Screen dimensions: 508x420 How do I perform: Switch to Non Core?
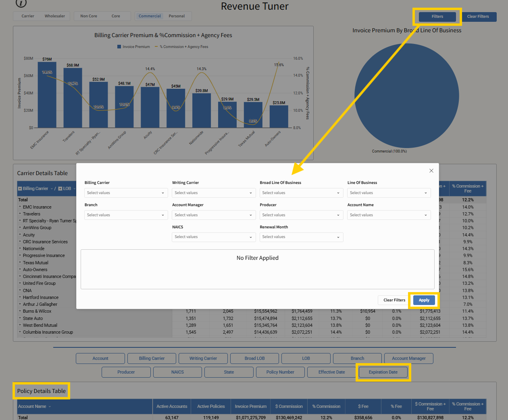(89, 16)
